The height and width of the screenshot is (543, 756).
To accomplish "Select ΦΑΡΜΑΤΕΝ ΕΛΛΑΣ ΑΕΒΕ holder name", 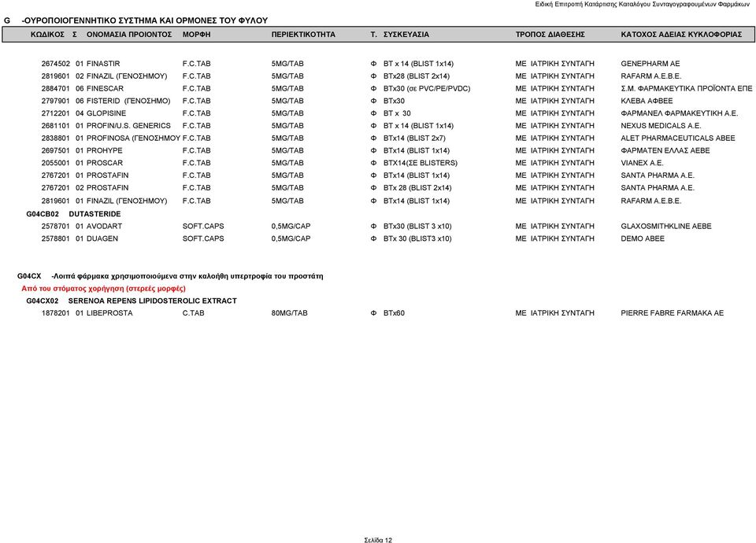I will (665, 151).
